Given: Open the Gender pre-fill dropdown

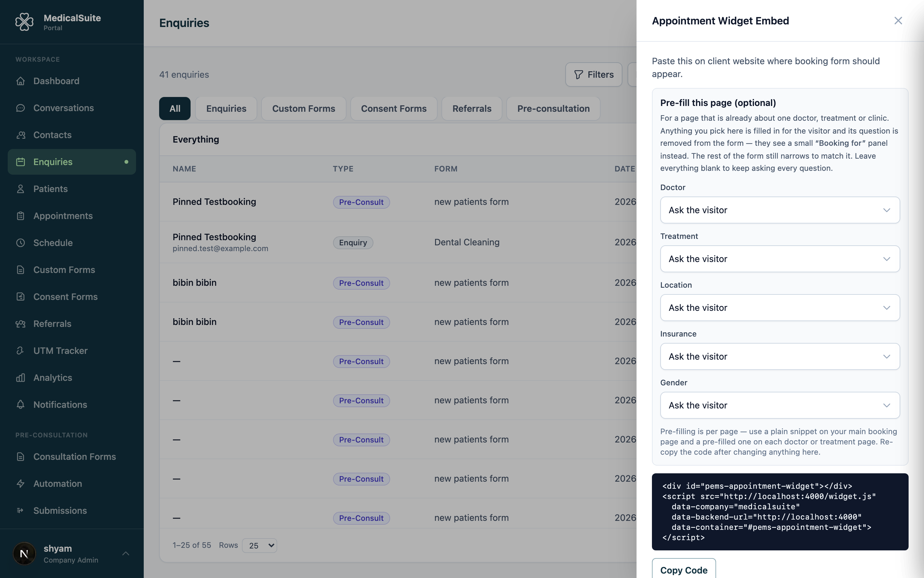Looking at the screenshot, I should point(780,405).
